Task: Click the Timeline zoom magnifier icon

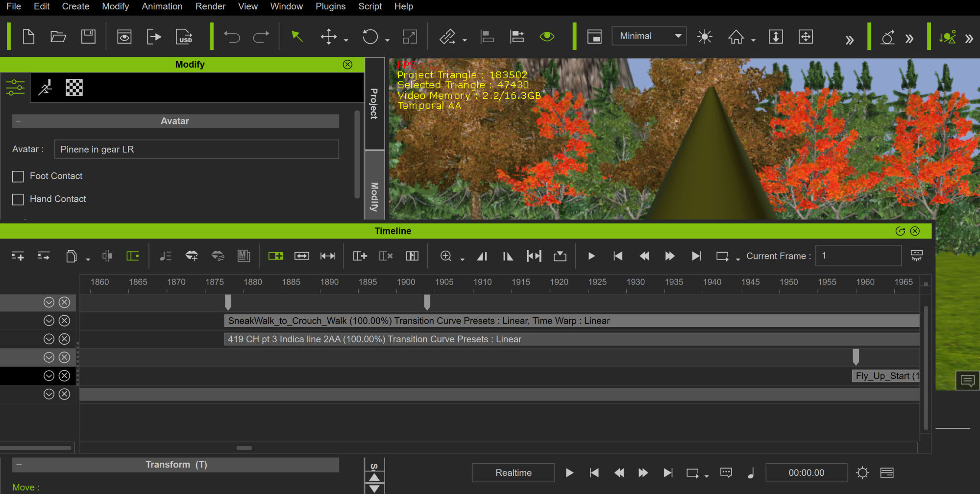Action: click(x=446, y=256)
